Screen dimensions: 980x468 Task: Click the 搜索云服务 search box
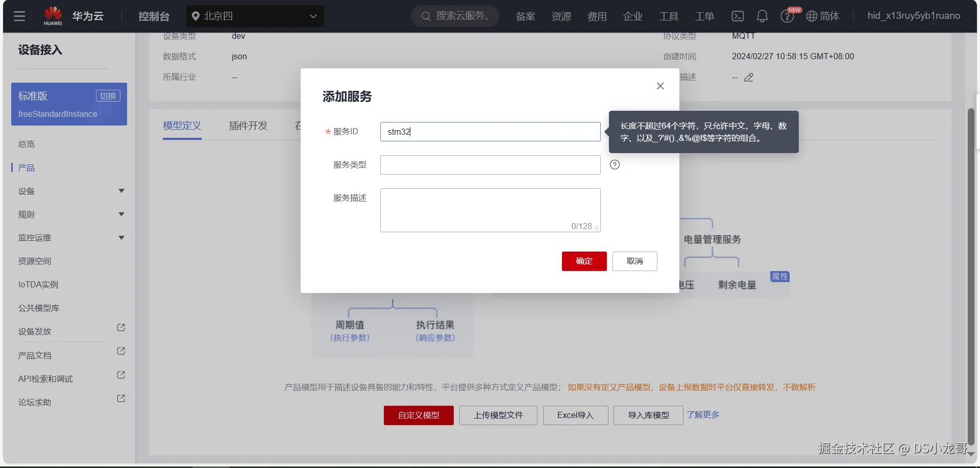pyautogui.click(x=455, y=16)
